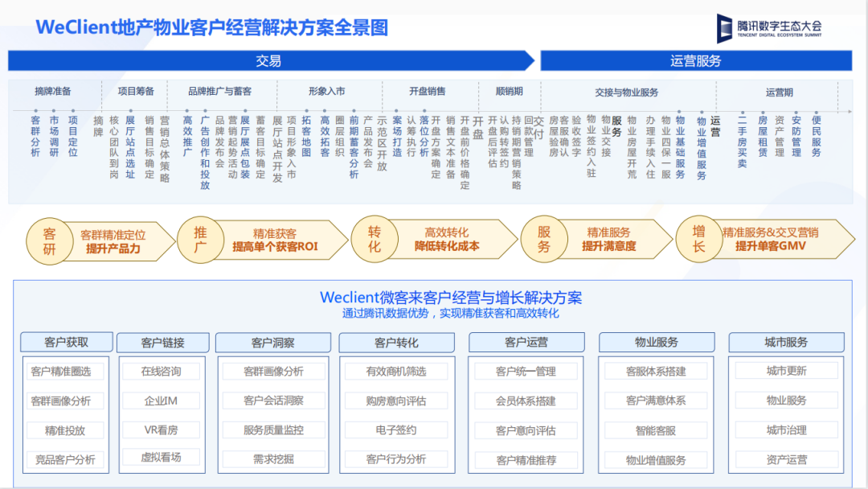This screenshot has width=868, height=489.
Task: Select the 顺销期 phase label
Action: click(x=510, y=92)
